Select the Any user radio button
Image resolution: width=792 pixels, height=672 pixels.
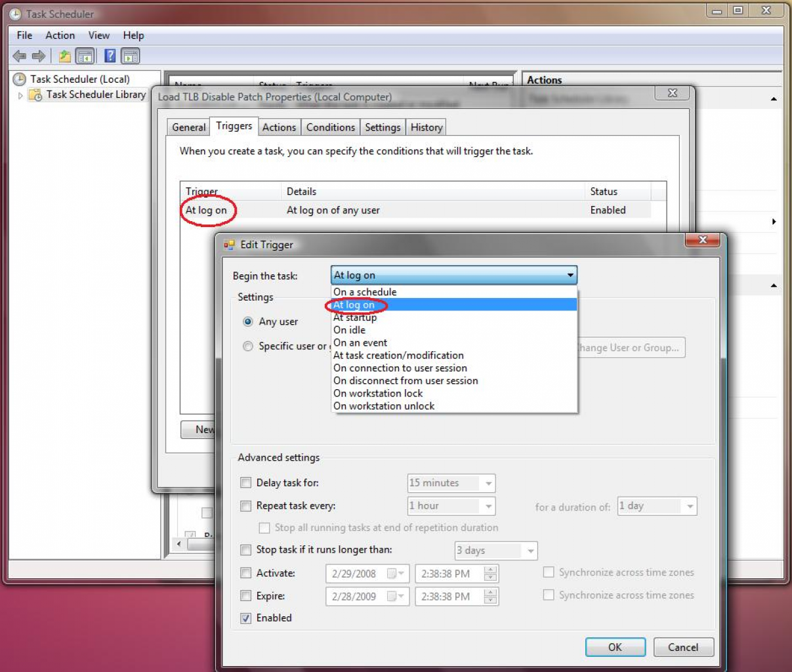248,322
